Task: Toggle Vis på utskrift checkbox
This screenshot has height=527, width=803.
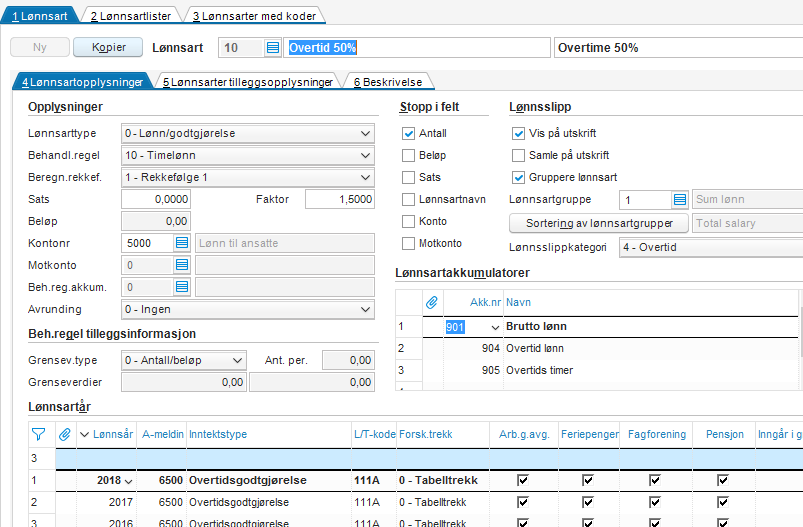Action: [x=518, y=134]
